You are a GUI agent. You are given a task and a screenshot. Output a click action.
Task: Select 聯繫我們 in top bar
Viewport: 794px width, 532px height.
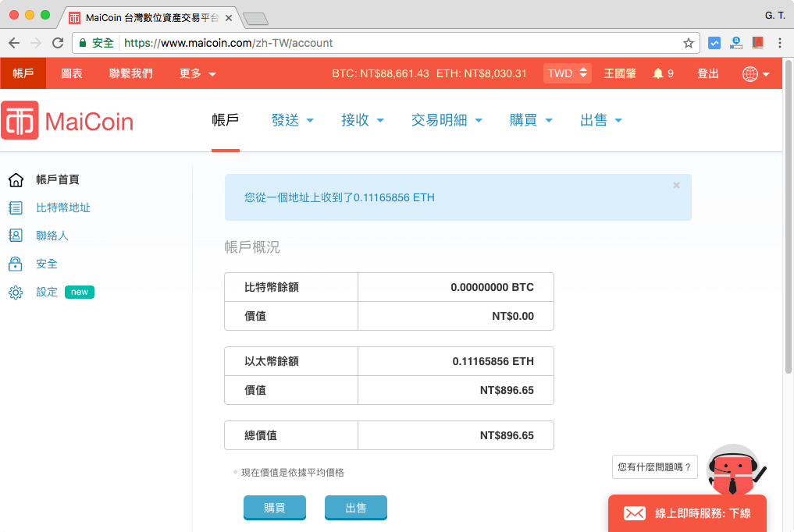pos(131,73)
